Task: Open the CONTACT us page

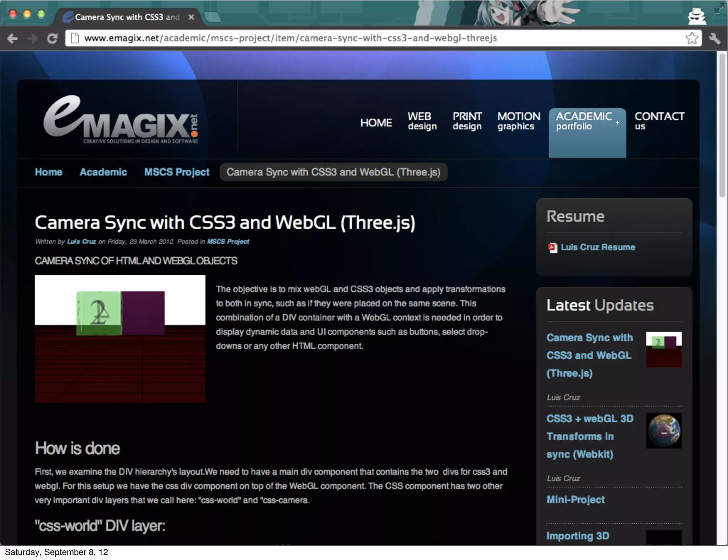Action: click(x=659, y=121)
